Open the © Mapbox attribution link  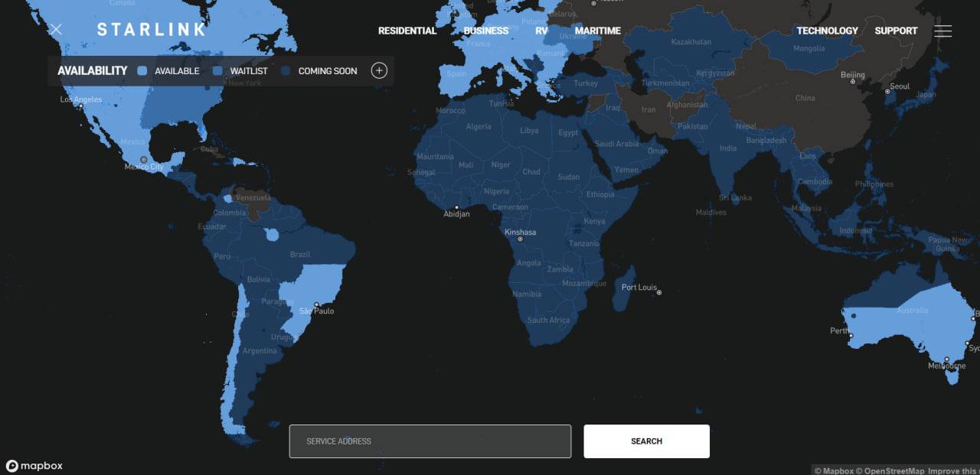pos(833,471)
